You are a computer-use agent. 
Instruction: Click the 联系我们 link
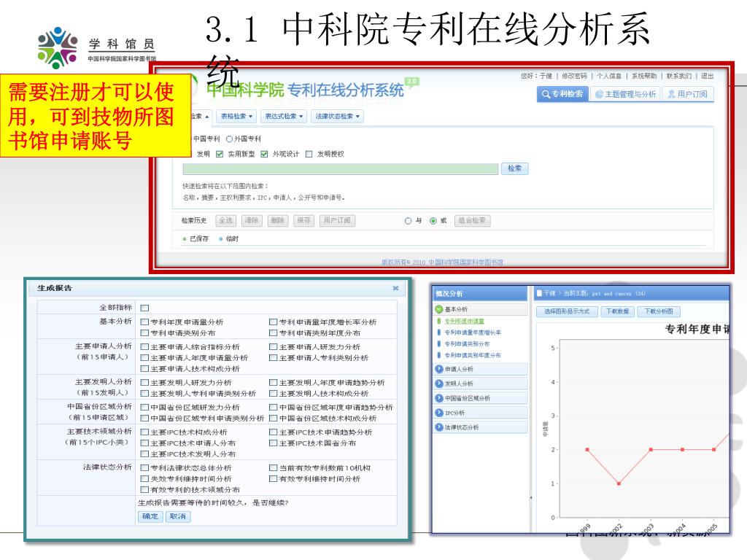click(679, 76)
